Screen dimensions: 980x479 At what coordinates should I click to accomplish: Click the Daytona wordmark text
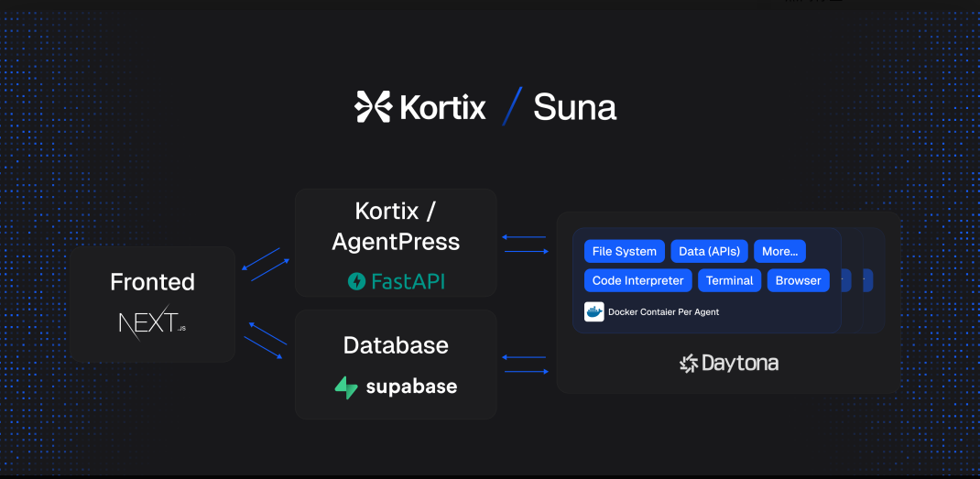740,364
